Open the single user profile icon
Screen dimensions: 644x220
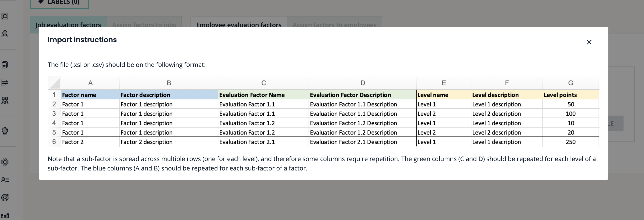pyautogui.click(x=5, y=34)
